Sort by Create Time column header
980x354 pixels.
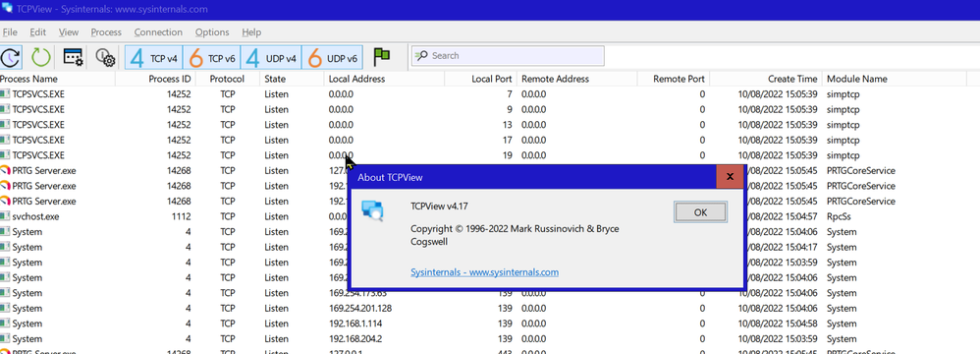766,79
